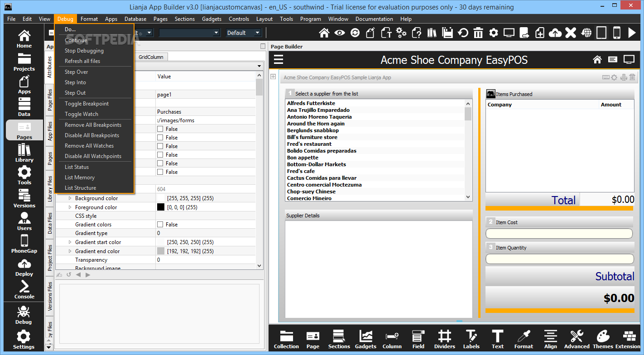Screen dimensions: 644x355
Task: Click the Collection icon in the bottom toolbar
Action: [x=286, y=340]
